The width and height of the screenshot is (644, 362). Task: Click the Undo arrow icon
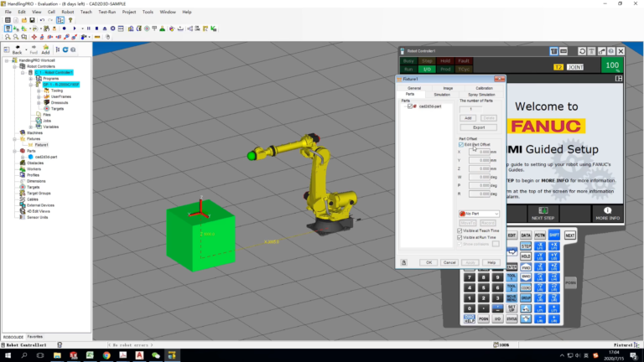click(42, 20)
